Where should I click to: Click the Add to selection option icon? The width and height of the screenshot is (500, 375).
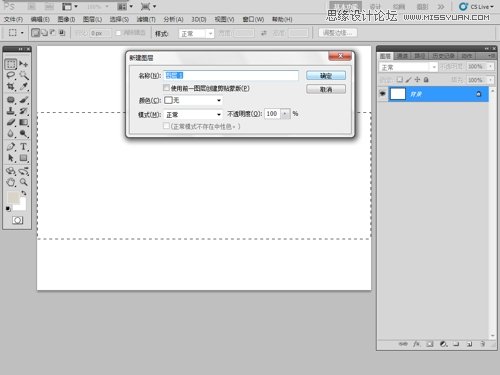(x=44, y=33)
